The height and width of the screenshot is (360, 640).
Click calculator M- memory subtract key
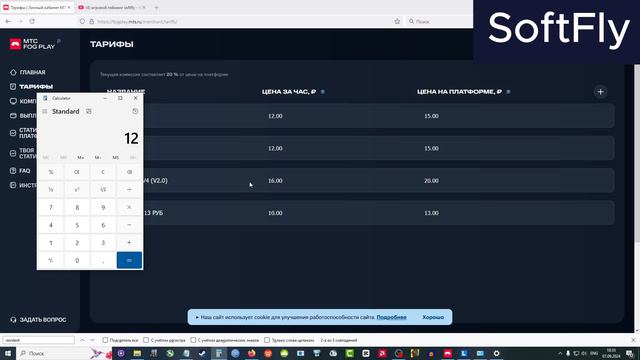tap(98, 158)
